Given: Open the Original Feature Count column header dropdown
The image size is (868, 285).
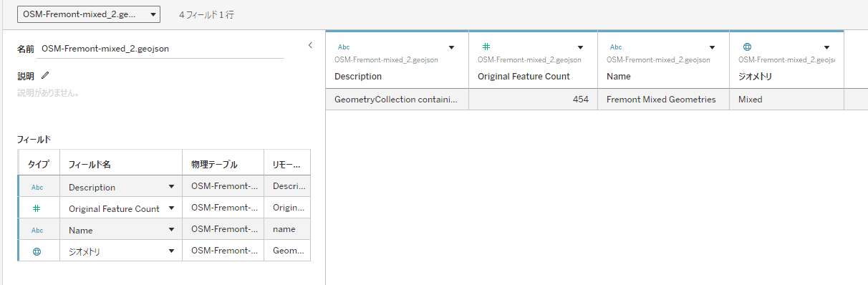Looking at the screenshot, I should [580, 47].
